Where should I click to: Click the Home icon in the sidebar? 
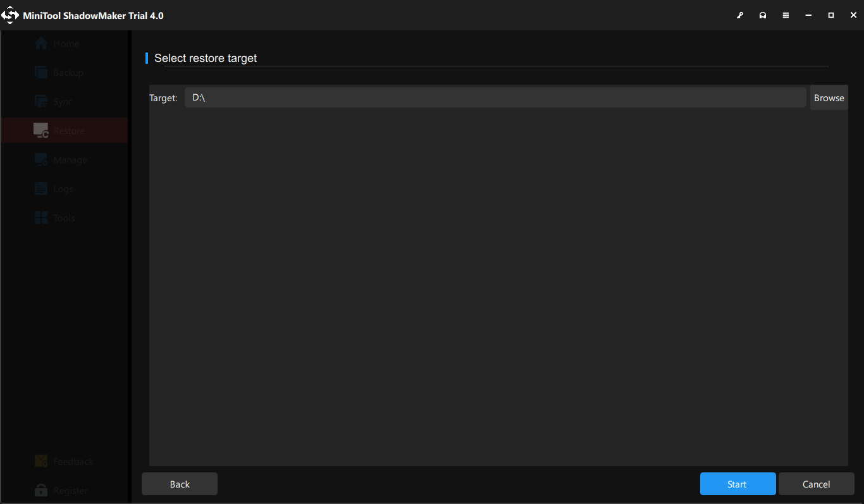(x=41, y=44)
